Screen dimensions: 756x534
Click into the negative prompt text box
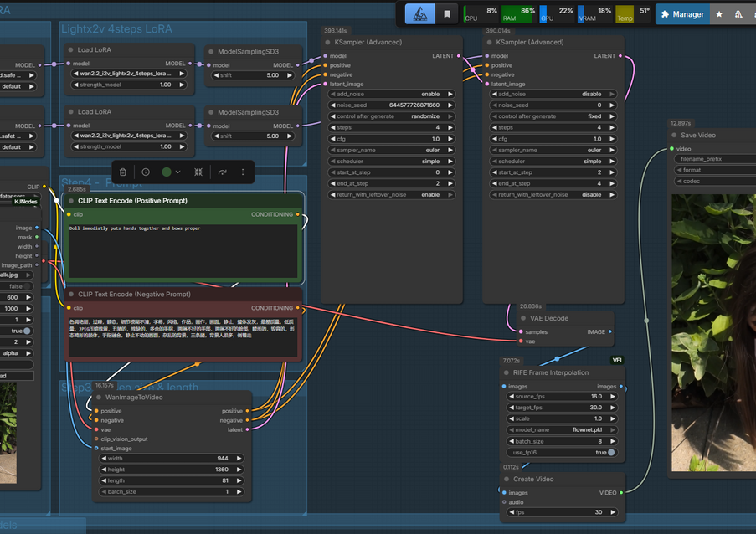183,336
